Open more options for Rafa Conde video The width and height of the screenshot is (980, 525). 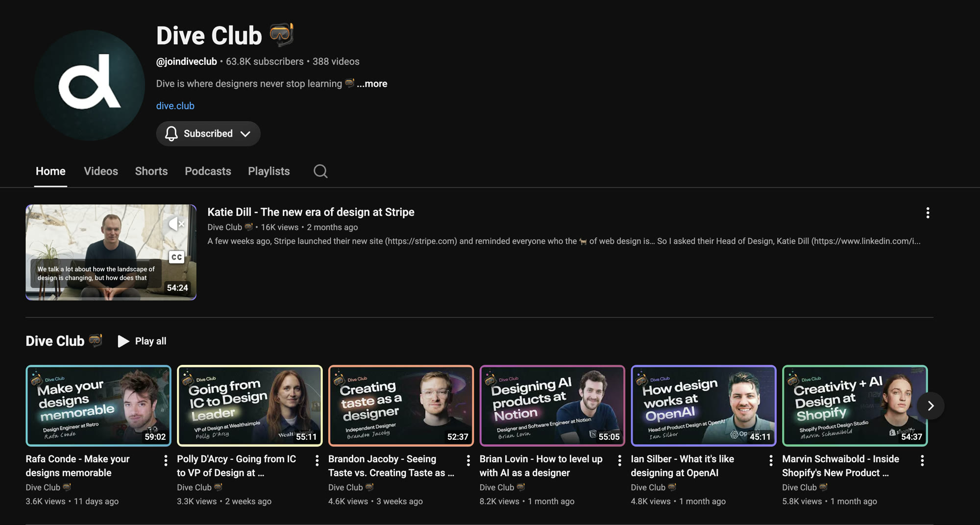166,460
